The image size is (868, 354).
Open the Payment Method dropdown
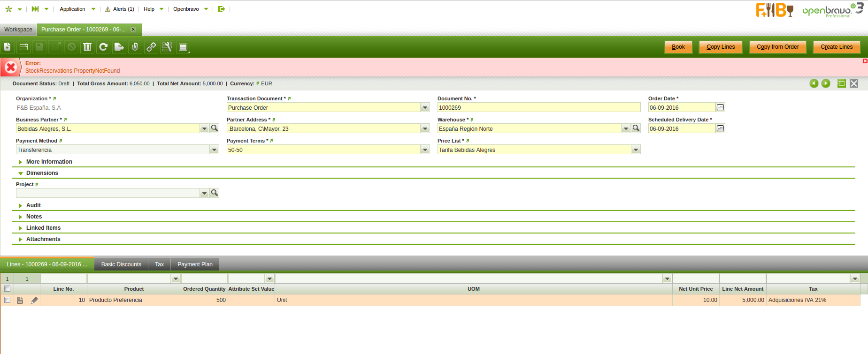(214, 150)
